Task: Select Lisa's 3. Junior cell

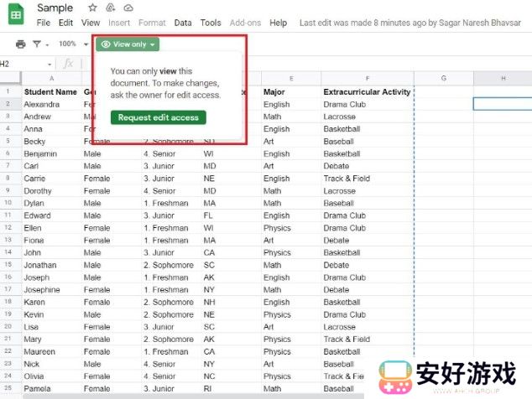Action: point(171,327)
